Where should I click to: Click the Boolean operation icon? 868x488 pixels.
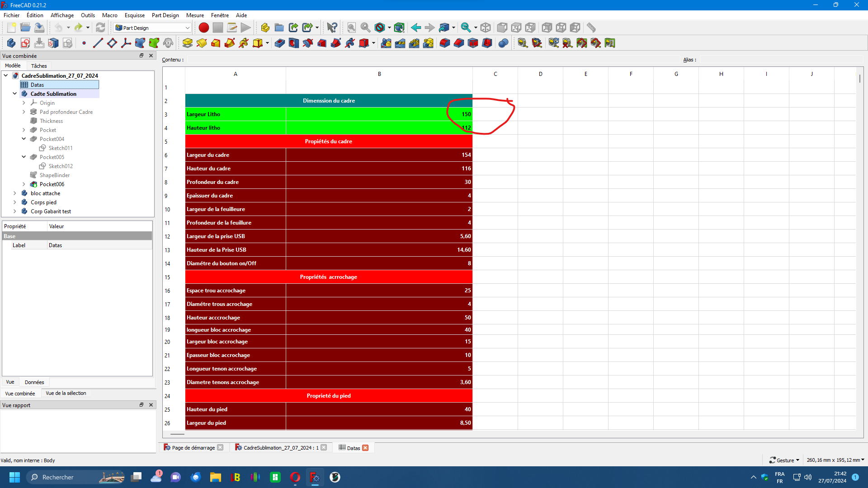point(503,43)
